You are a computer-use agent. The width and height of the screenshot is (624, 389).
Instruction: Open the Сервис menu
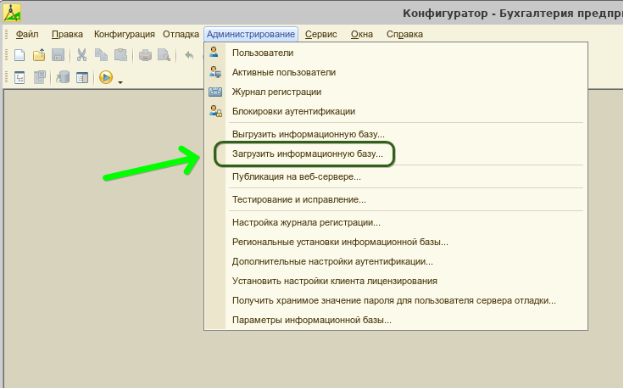(x=321, y=34)
